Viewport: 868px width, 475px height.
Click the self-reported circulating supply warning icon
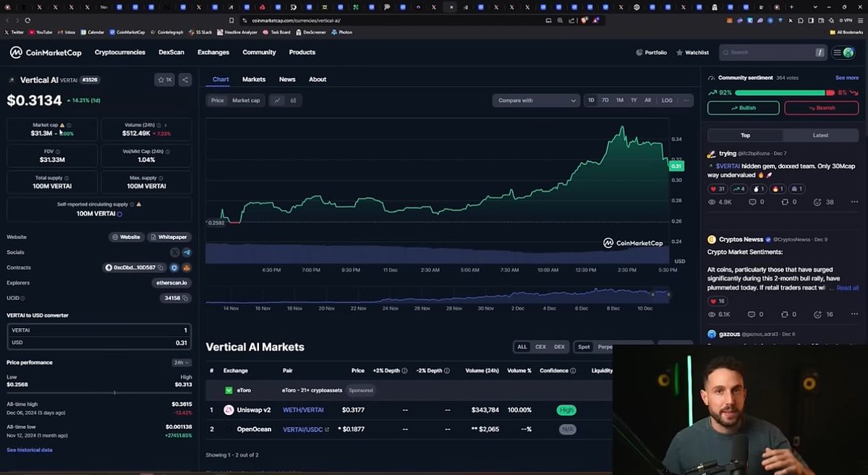coord(139,205)
